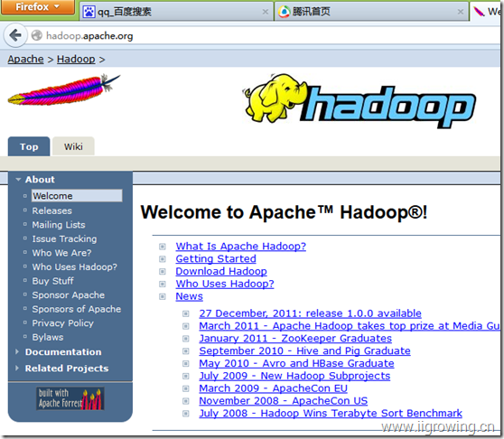Click the Hadoop elephant logo
Screen dimensions: 504x439
pyautogui.click(x=359, y=100)
